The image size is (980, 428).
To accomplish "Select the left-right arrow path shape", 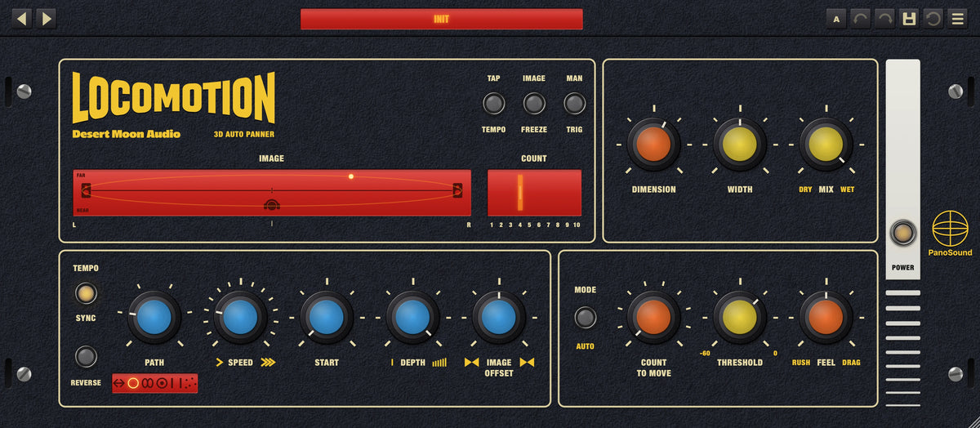I will click(x=120, y=383).
